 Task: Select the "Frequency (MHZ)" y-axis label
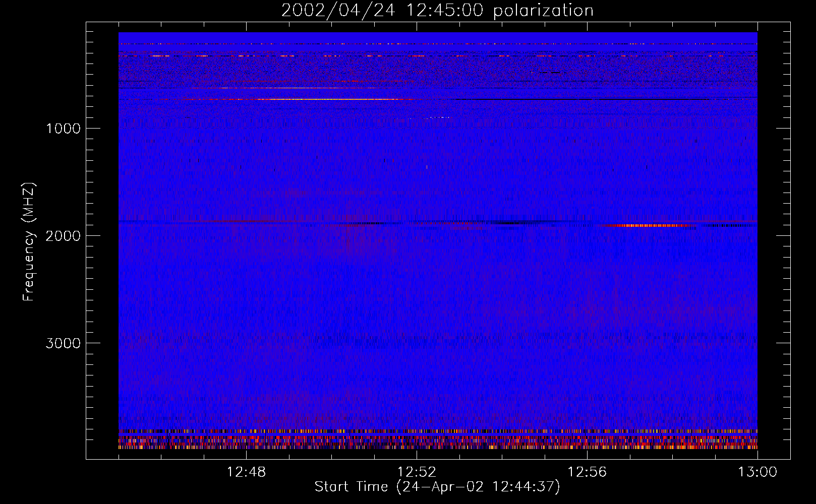[29, 242]
